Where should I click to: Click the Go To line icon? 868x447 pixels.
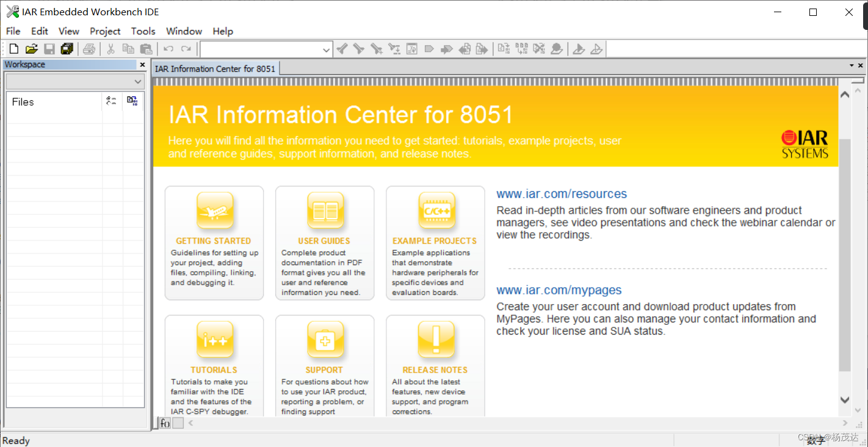point(412,49)
